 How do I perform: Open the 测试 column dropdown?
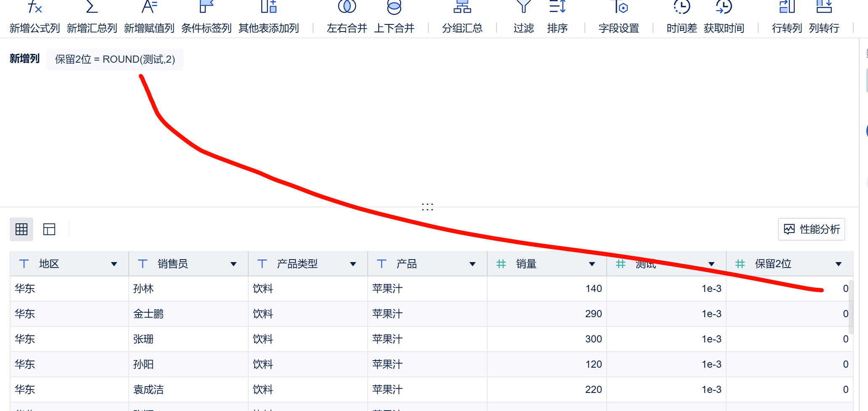(711, 264)
